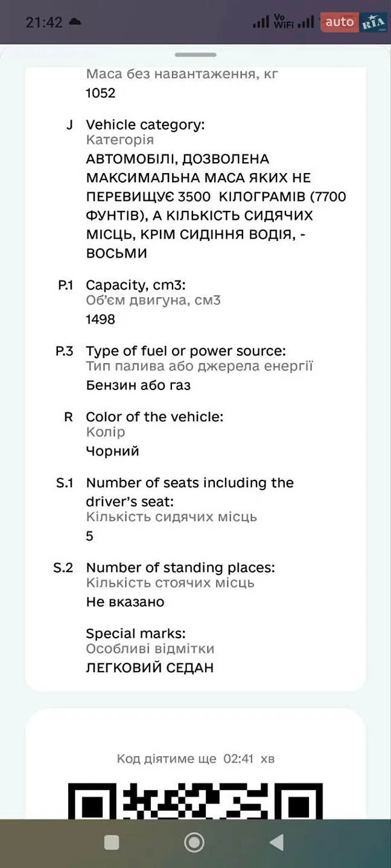Tap the special marks value ЛЕГКОВИЙ СЕДАН
The height and width of the screenshot is (868, 391).
[150, 668]
